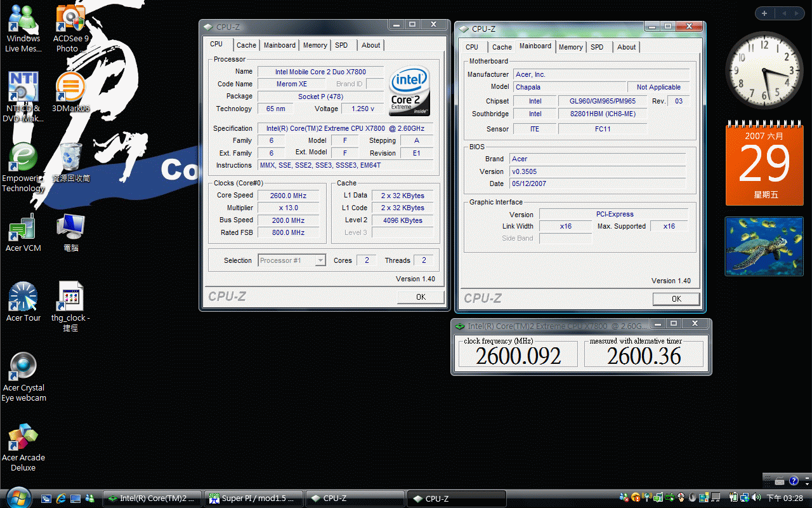The height and width of the screenshot is (508, 812).
Task: Click Southbridge value '82801HBM (ICH8-ME)'
Action: tap(603, 114)
